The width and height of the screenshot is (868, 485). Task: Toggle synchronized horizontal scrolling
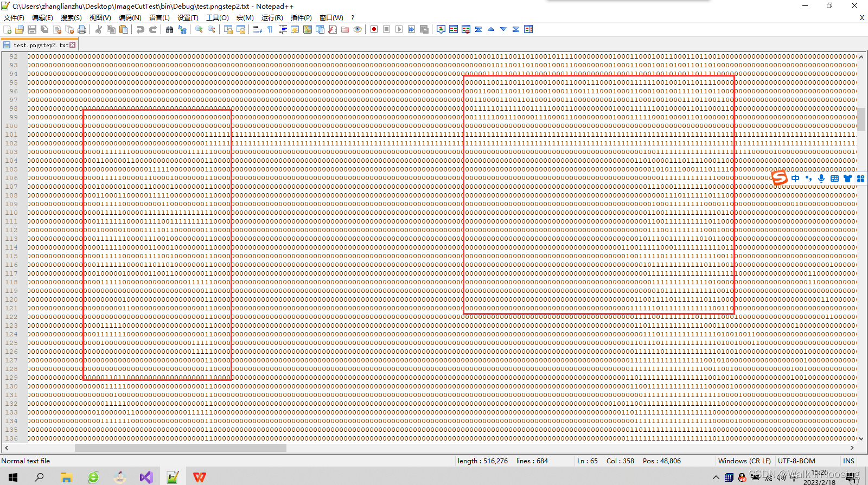tap(241, 29)
